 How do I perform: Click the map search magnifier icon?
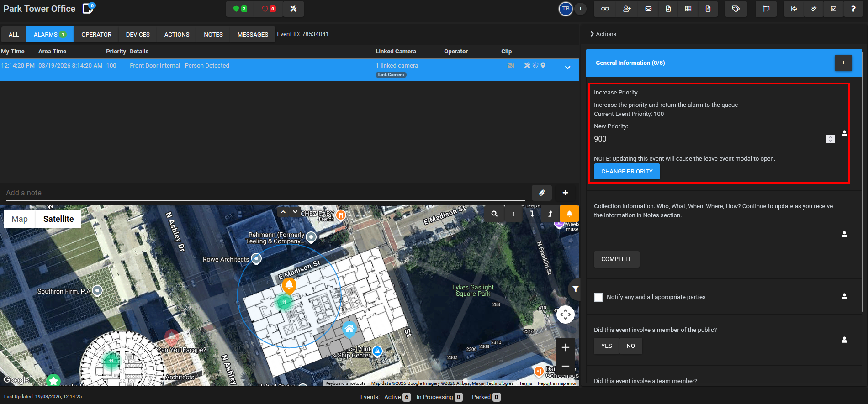[x=494, y=214]
